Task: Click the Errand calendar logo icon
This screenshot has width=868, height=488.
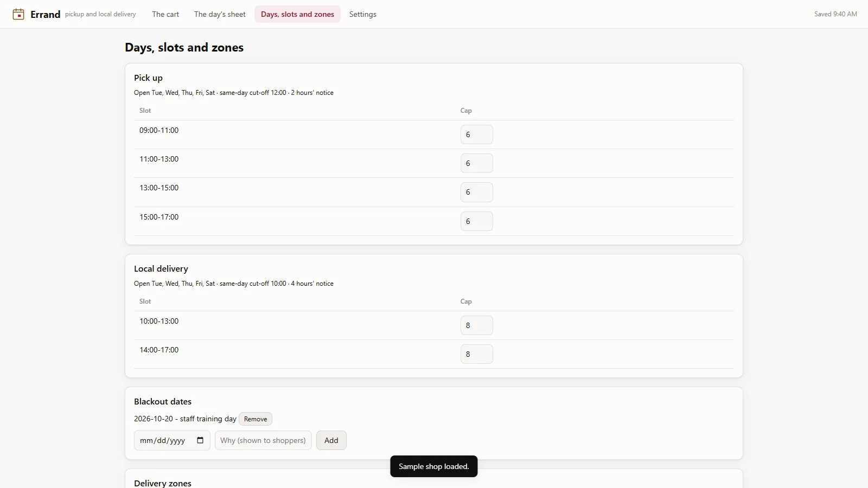Action: click(x=18, y=14)
